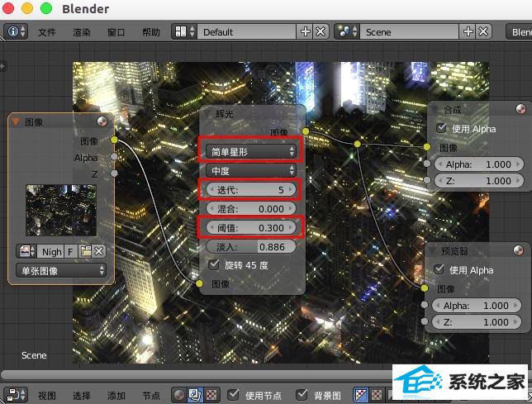This screenshot has height=404, width=532.
Task: Toggle the 旋转 45 度 checkbox
Action: pyautogui.click(x=214, y=264)
